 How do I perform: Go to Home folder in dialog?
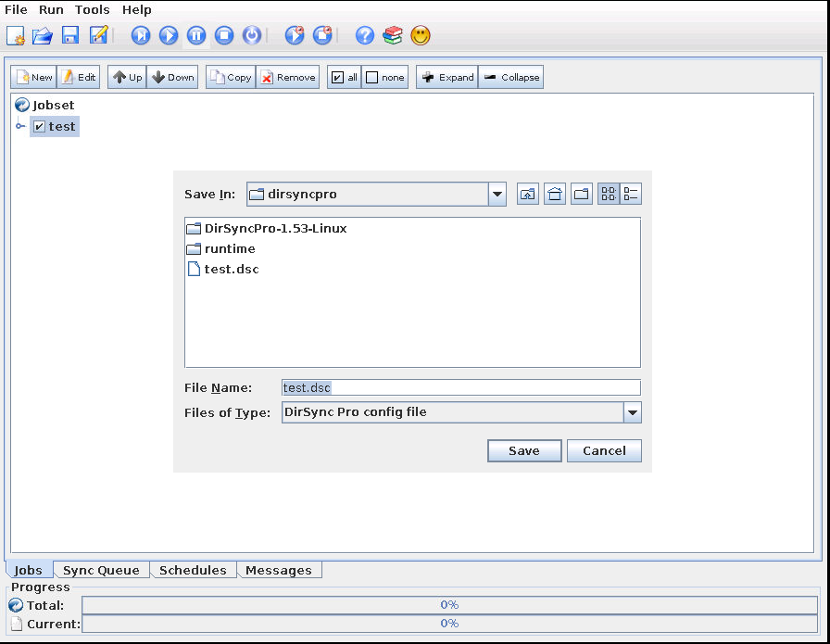(555, 194)
